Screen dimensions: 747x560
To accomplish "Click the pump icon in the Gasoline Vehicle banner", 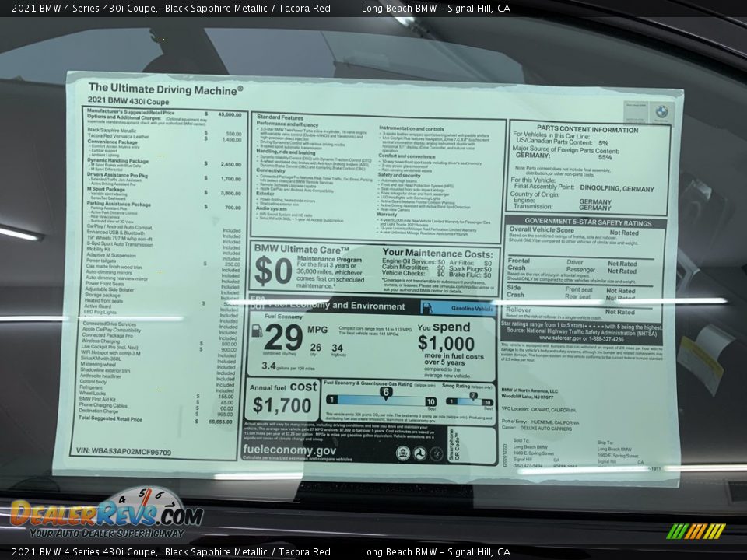I will tap(427, 308).
